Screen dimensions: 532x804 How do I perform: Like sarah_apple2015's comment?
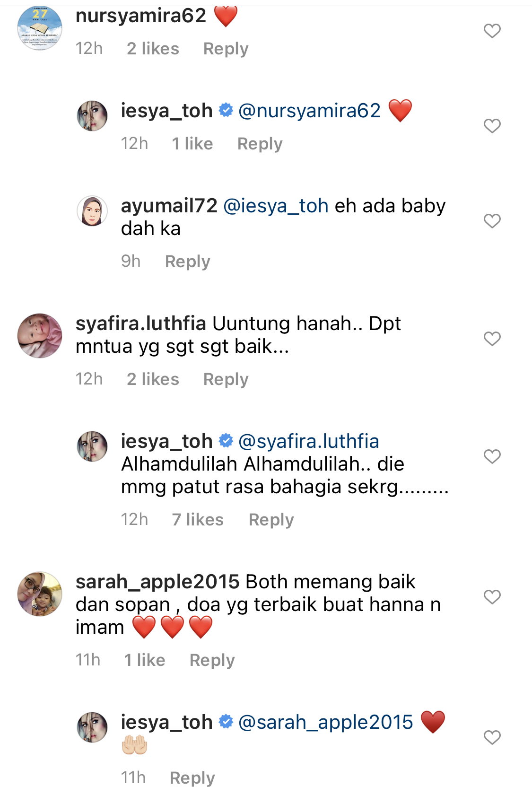pos(492,597)
